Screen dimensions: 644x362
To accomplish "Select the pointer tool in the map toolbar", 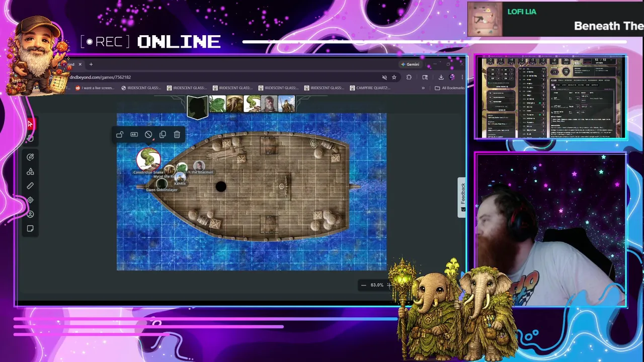I will [30, 124].
